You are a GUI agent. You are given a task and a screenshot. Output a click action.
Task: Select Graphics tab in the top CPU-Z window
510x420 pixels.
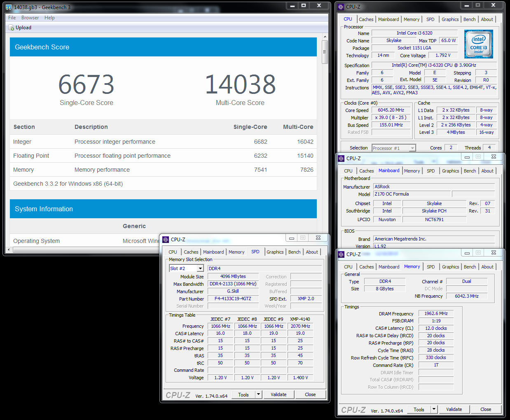450,19
